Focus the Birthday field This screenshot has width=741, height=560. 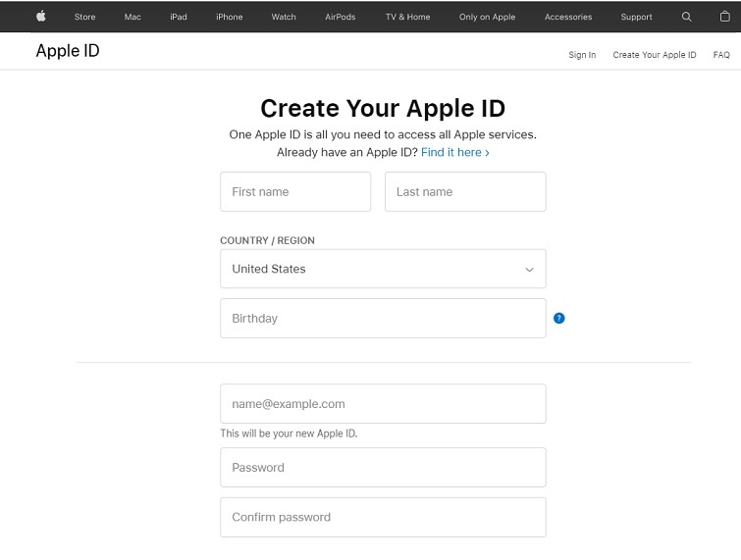[x=383, y=318]
